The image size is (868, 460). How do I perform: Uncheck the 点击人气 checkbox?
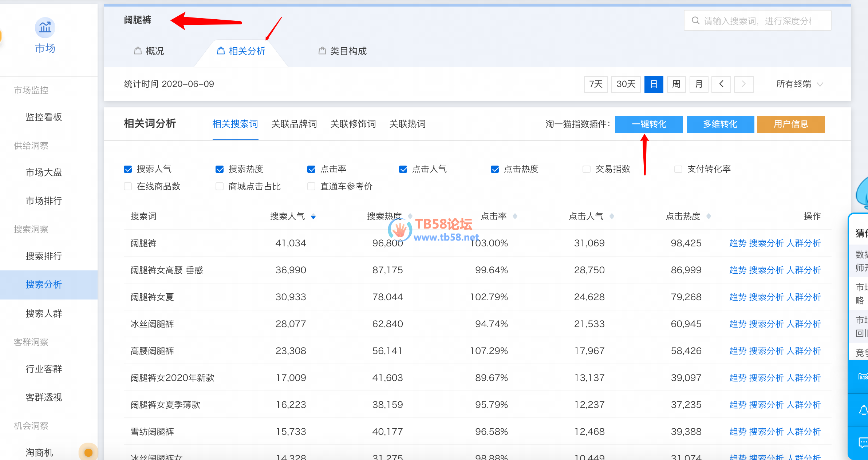(403, 169)
